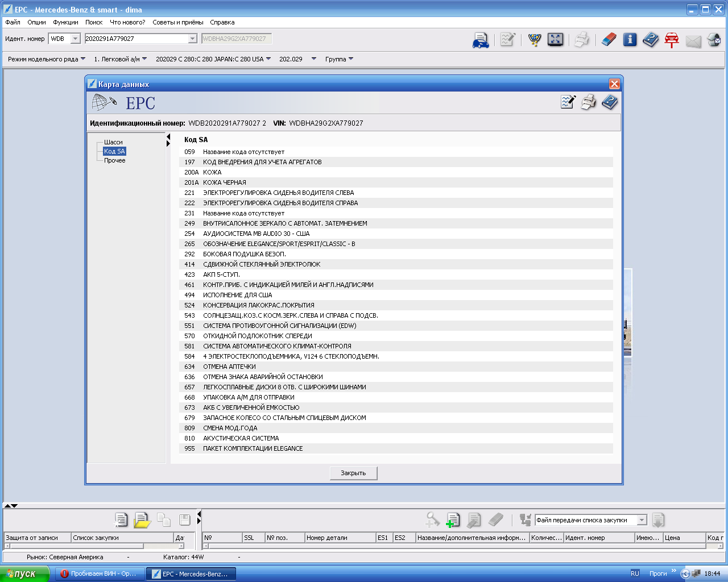Click the greyed export arrow icon after dropdown
The height and width of the screenshot is (582, 728).
click(658, 520)
